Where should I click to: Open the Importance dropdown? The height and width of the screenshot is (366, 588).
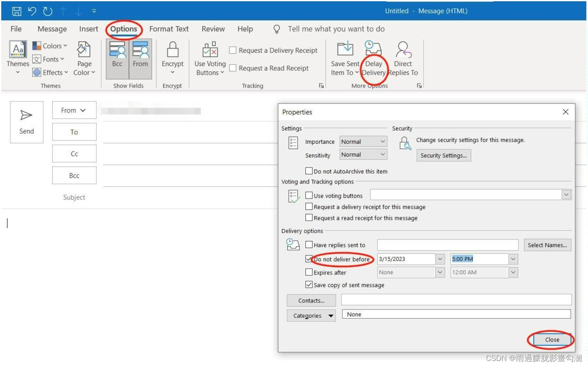tap(364, 142)
